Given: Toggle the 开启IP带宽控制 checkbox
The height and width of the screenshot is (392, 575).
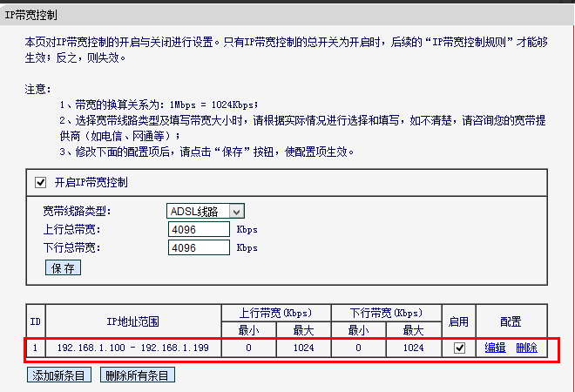Looking at the screenshot, I should coord(40,182).
